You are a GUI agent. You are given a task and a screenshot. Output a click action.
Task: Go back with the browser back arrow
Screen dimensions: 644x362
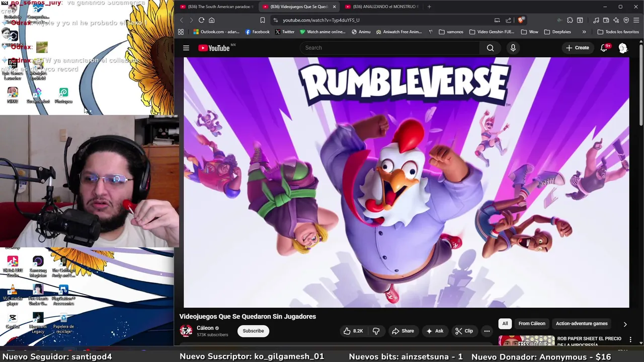(182, 20)
